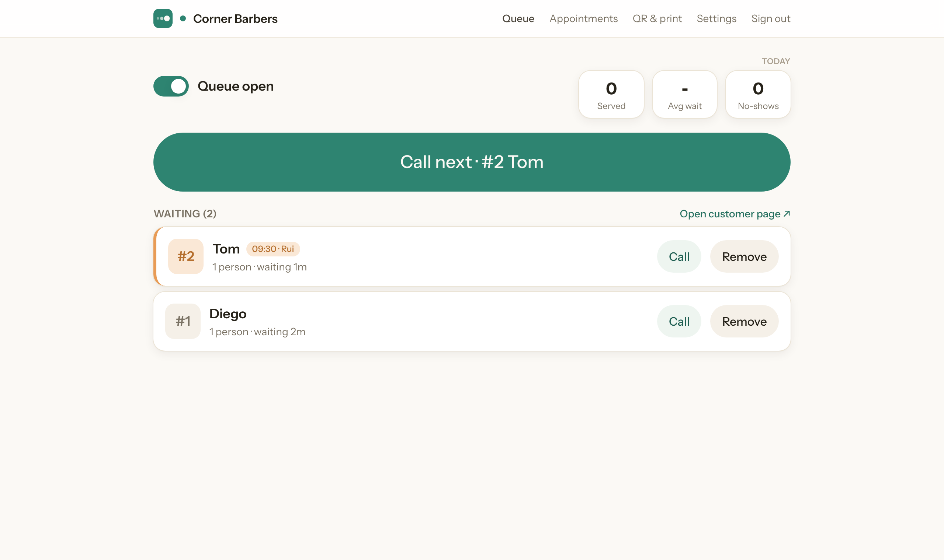
Task: Click the Queue open label
Action: point(236,86)
